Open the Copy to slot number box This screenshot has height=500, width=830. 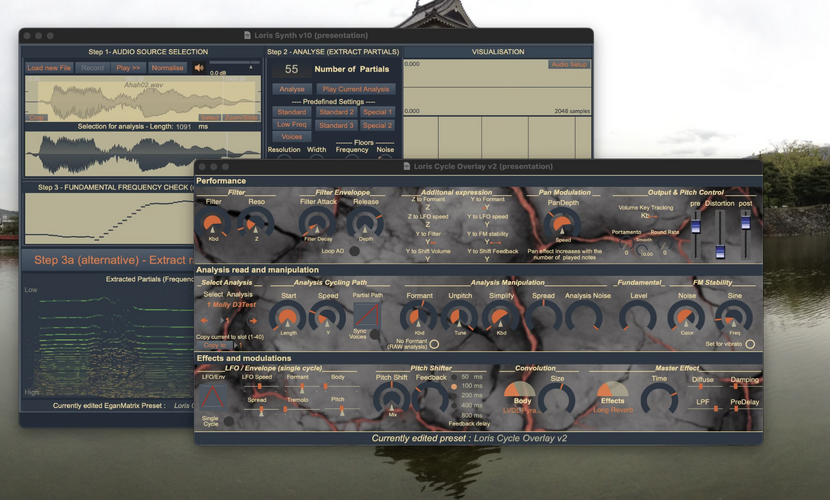pyautogui.click(x=240, y=346)
